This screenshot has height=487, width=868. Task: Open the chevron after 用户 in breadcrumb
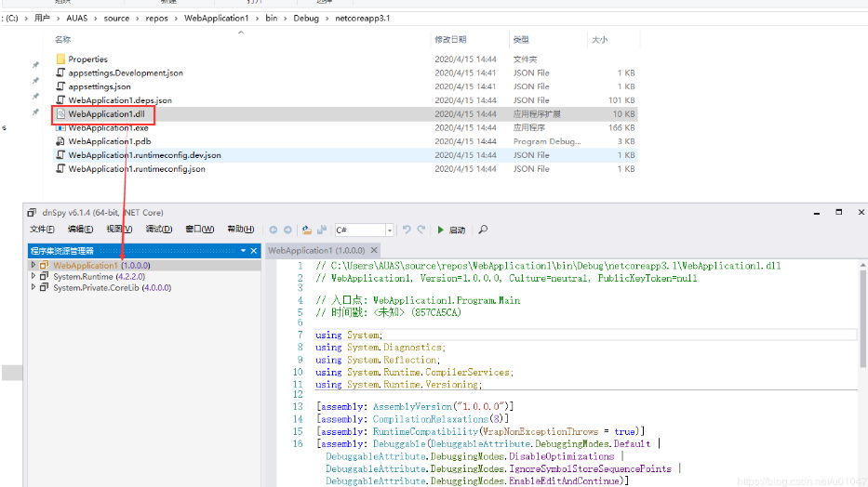click(x=58, y=19)
